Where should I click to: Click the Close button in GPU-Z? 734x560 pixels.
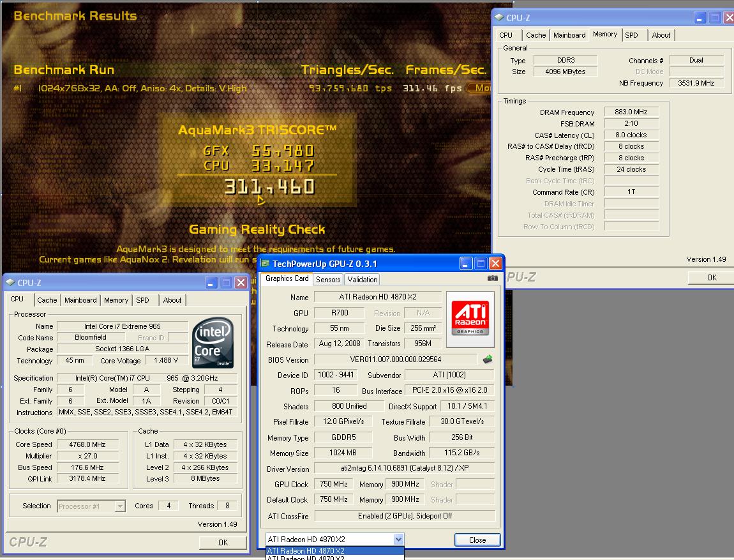tap(477, 540)
